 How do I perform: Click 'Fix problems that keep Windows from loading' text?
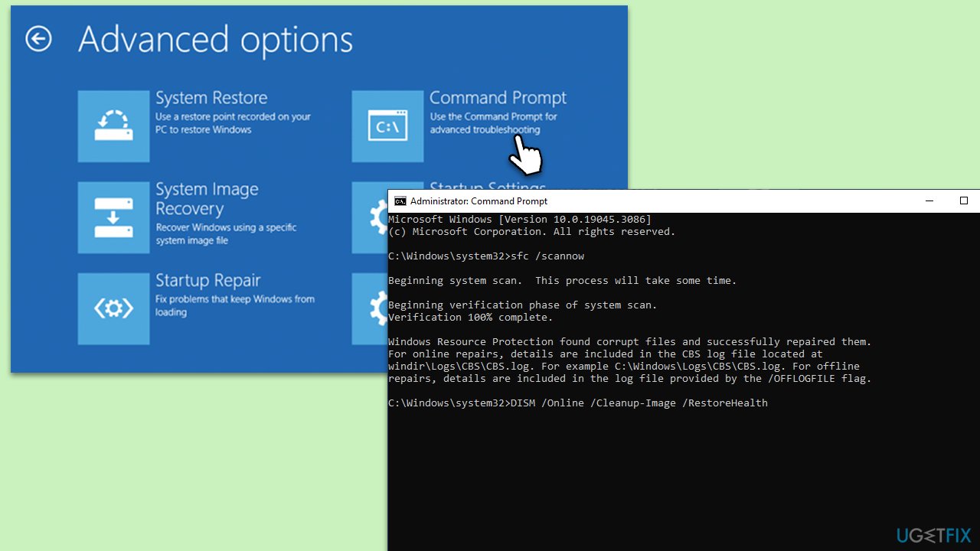click(235, 305)
